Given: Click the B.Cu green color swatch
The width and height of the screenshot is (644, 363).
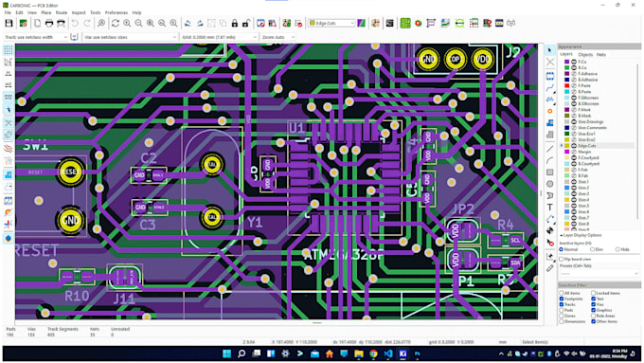Looking at the screenshot, I should [x=567, y=67].
